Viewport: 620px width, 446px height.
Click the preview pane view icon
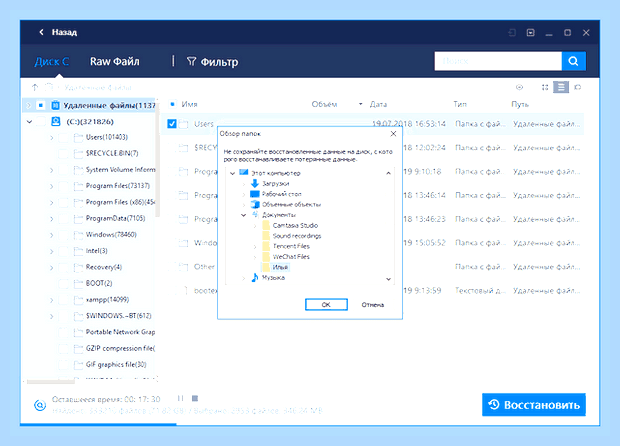pyautogui.click(x=577, y=87)
